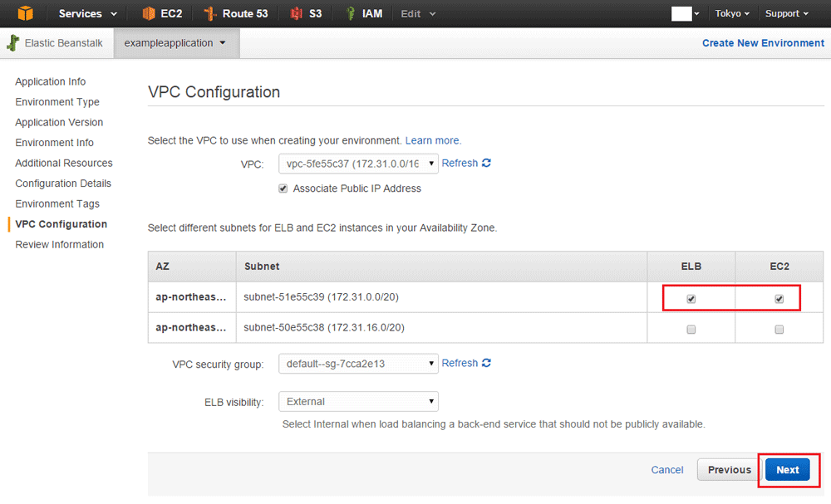Viewport: 831px width, 504px height.
Task: Go to Review Information step
Action: (x=59, y=245)
